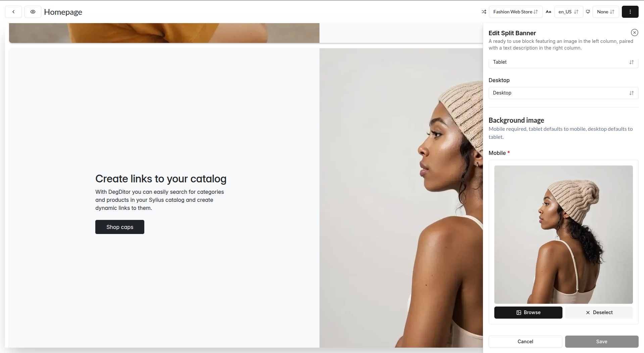Browse for a mobile background image
Viewport: 644px width, 353px height.
pyautogui.click(x=528, y=312)
